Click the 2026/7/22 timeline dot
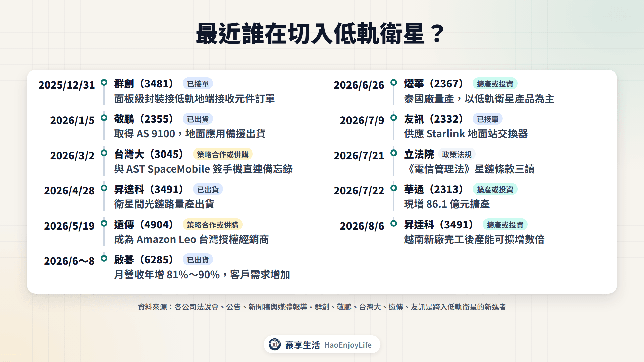The width and height of the screenshot is (644, 362). pyautogui.click(x=394, y=188)
